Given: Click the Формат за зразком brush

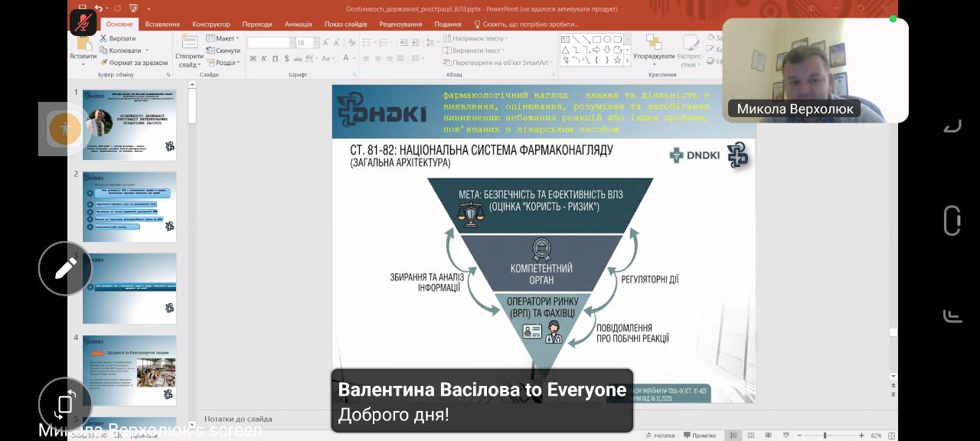Looking at the screenshot, I should 103,63.
